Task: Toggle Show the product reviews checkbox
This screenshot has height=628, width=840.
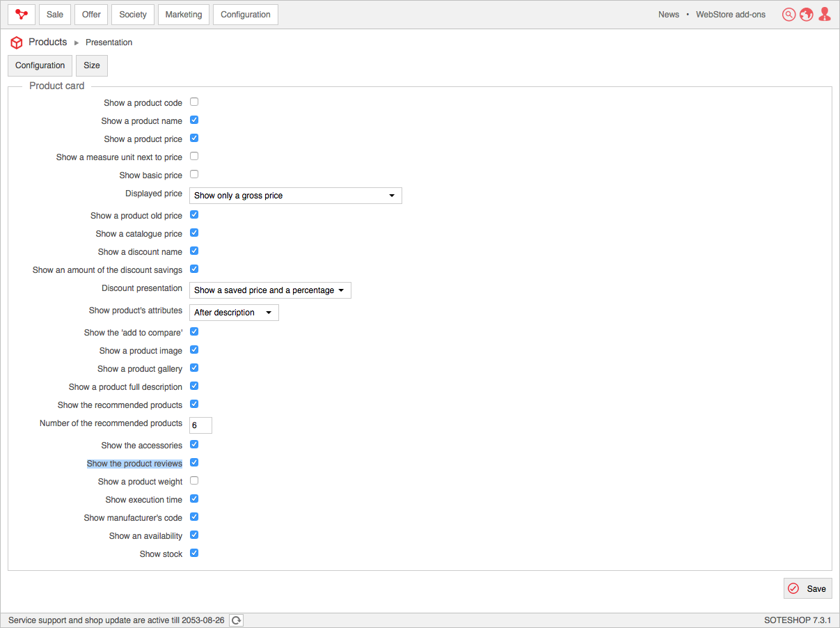Action: tap(194, 462)
